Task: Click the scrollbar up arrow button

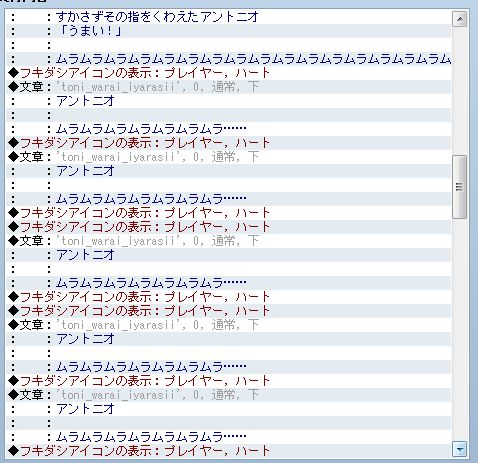Action: click(x=459, y=19)
